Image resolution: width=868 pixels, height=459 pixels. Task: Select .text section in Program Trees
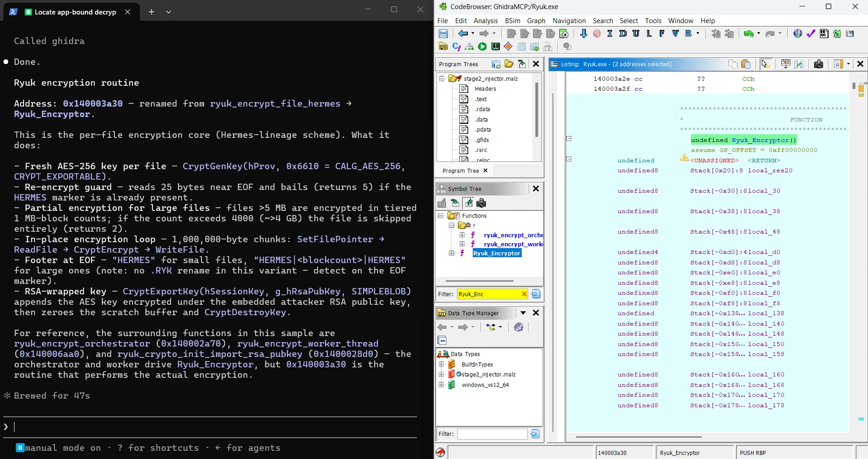(x=481, y=99)
